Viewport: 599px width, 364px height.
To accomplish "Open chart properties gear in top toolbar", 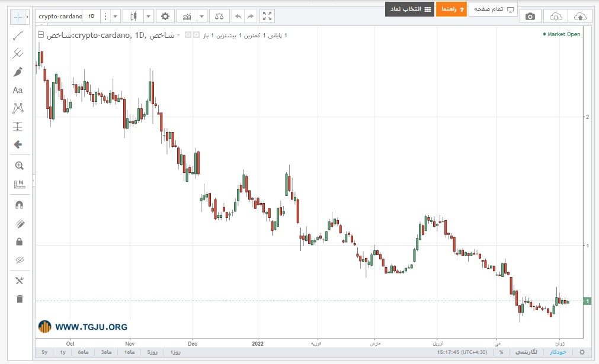I will click(165, 17).
